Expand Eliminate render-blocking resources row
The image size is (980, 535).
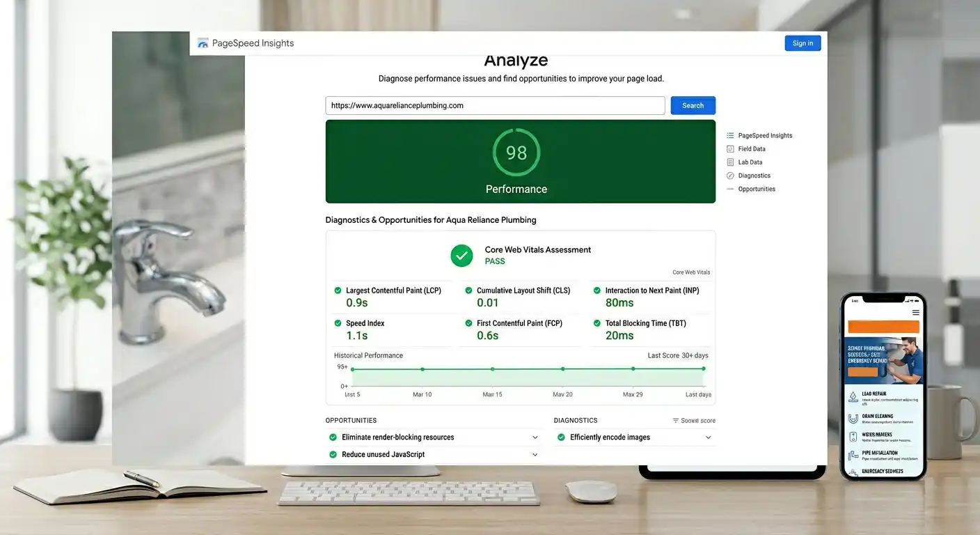point(434,437)
